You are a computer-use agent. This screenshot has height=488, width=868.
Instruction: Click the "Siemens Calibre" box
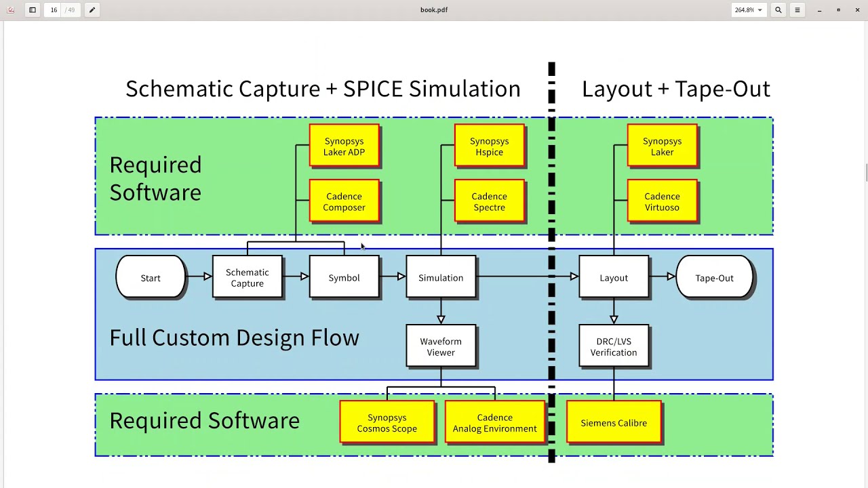point(614,422)
